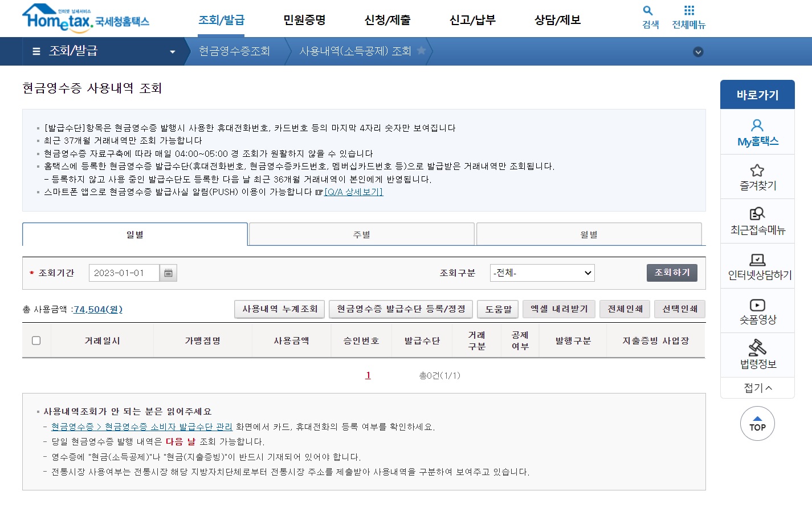Open the 검색 search icon
The image size is (812, 507).
648,17
